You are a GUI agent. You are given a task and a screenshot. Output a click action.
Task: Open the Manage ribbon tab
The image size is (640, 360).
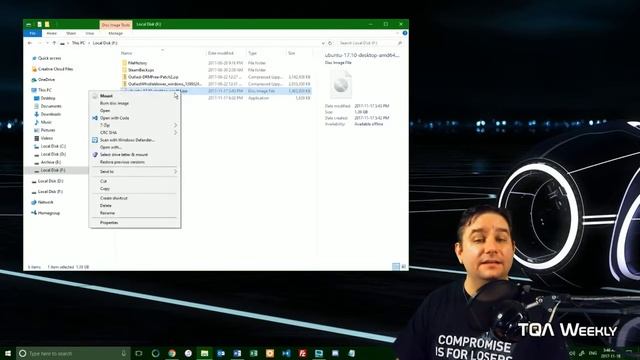click(x=116, y=33)
